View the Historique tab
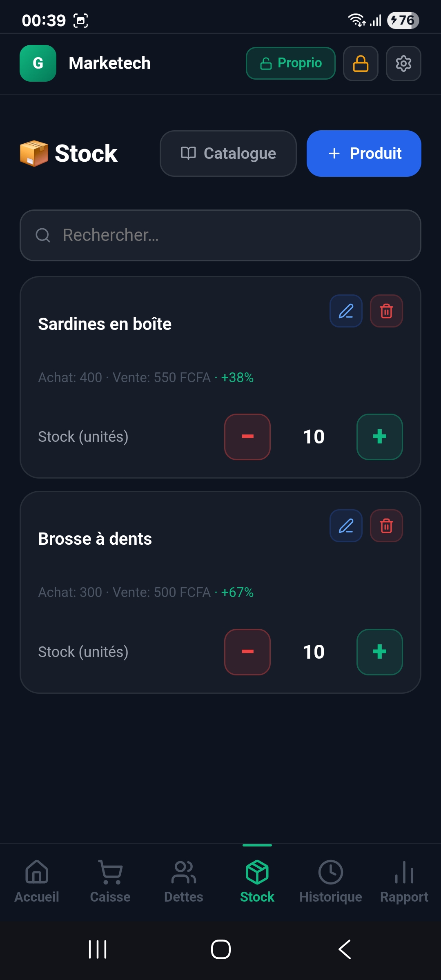 pyautogui.click(x=331, y=881)
